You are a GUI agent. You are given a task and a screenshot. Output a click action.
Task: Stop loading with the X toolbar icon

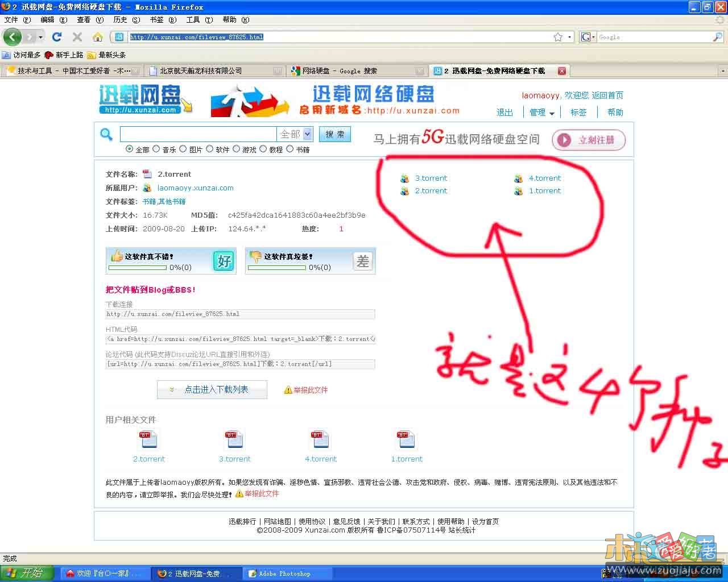click(x=77, y=37)
